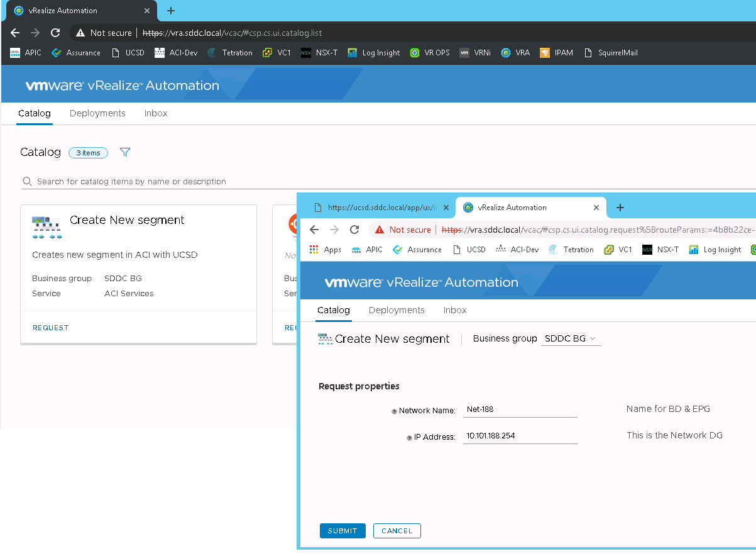Screen dimensions: 756x556
Task: Click the rear window address bar URL
Action: [233, 33]
